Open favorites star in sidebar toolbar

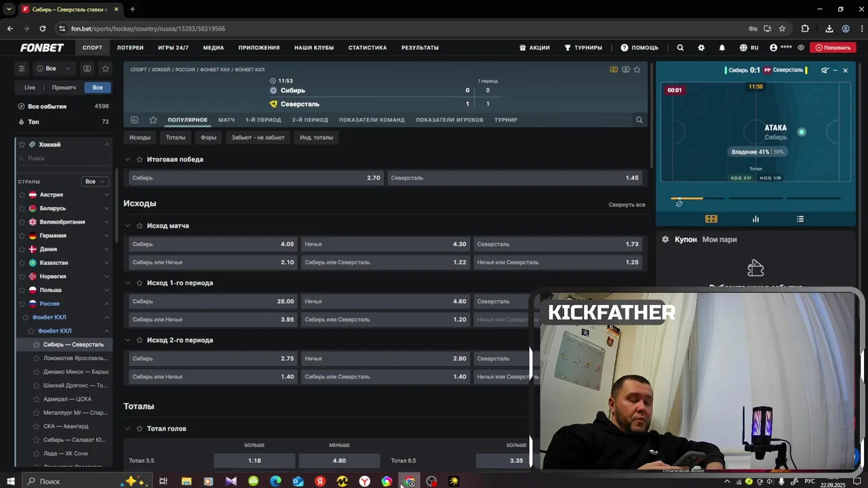[x=105, y=68]
